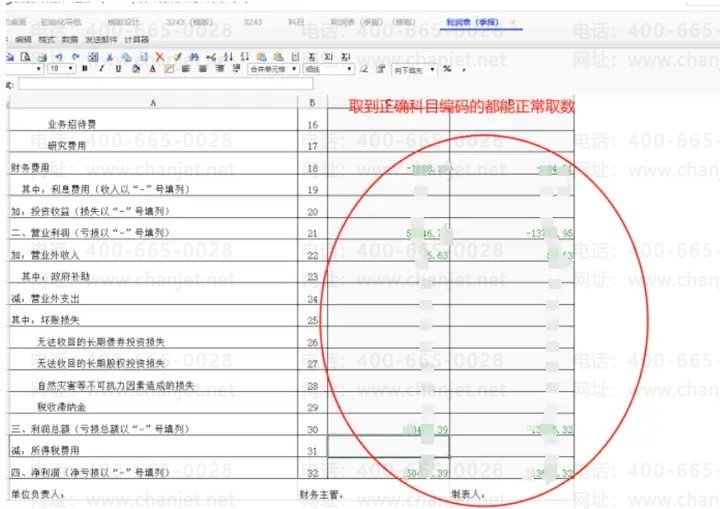Open the 数据 menu
Viewport: 720px width, 509px height.
[x=70, y=40]
